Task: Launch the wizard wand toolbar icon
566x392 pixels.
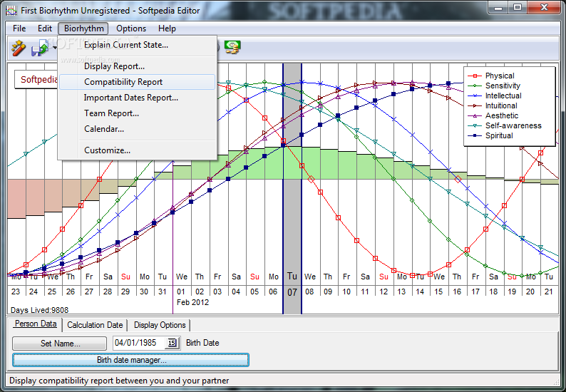Action: coord(18,48)
